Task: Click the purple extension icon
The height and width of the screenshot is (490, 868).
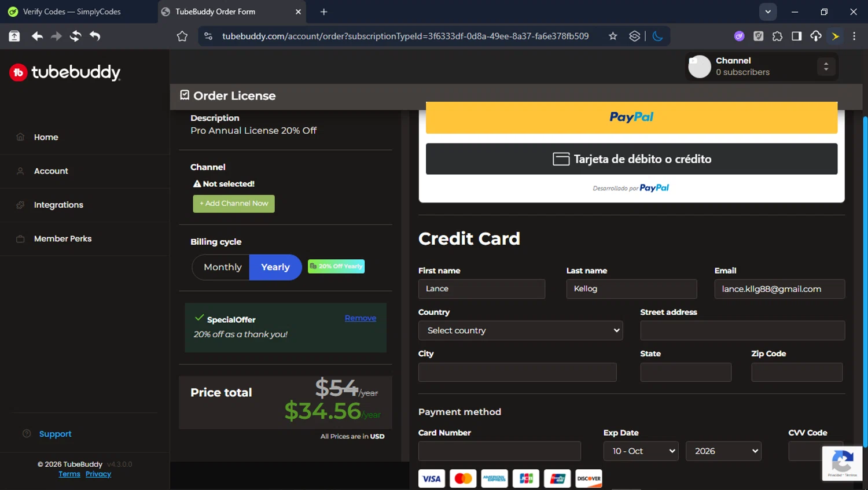Action: [739, 36]
